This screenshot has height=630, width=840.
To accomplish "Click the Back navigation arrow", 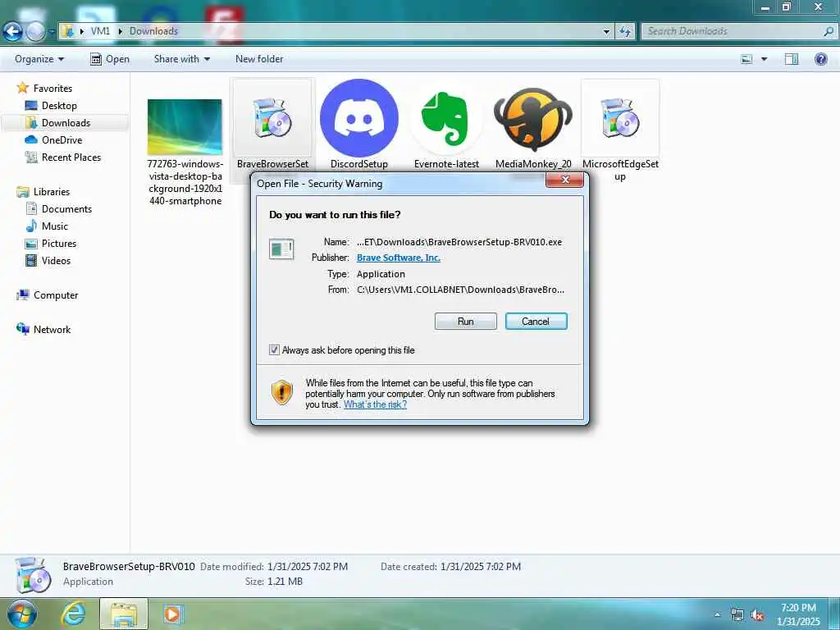I will tap(12, 32).
